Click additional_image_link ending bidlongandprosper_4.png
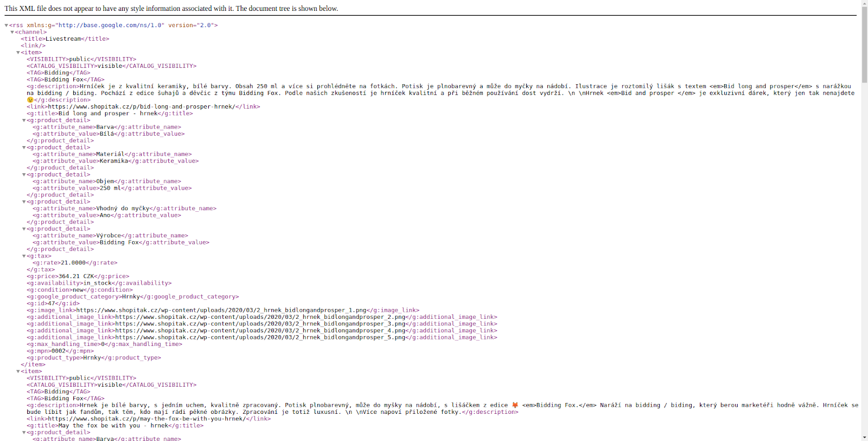Screen dimensions: 868x441 262,331
